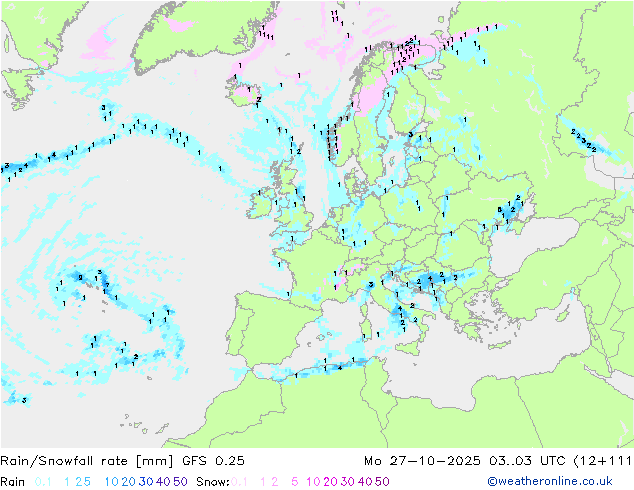Pick the rain legend 0.1 value
The image size is (634, 490).
coord(43,482)
